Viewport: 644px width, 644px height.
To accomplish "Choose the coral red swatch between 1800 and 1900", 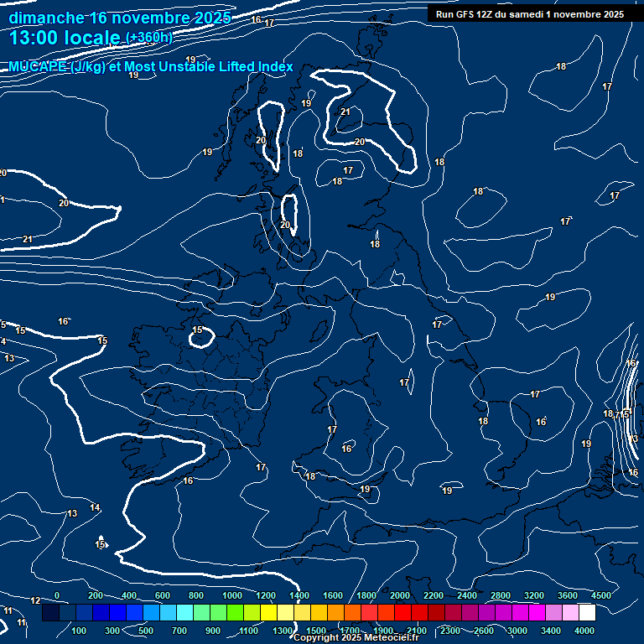I will 370,612.
